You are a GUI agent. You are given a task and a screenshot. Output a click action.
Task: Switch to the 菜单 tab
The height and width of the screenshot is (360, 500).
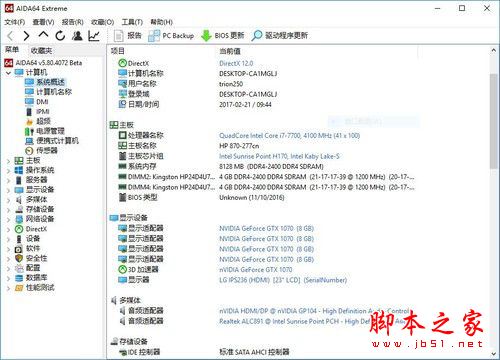12,50
